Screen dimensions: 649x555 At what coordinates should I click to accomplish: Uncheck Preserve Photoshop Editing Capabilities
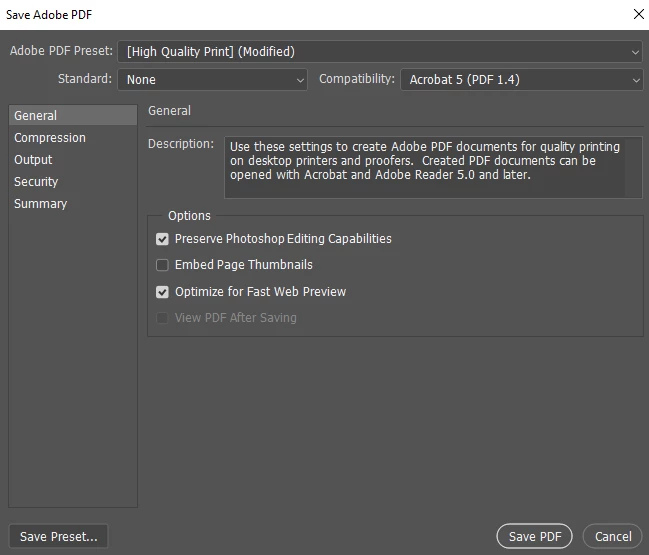(x=162, y=239)
